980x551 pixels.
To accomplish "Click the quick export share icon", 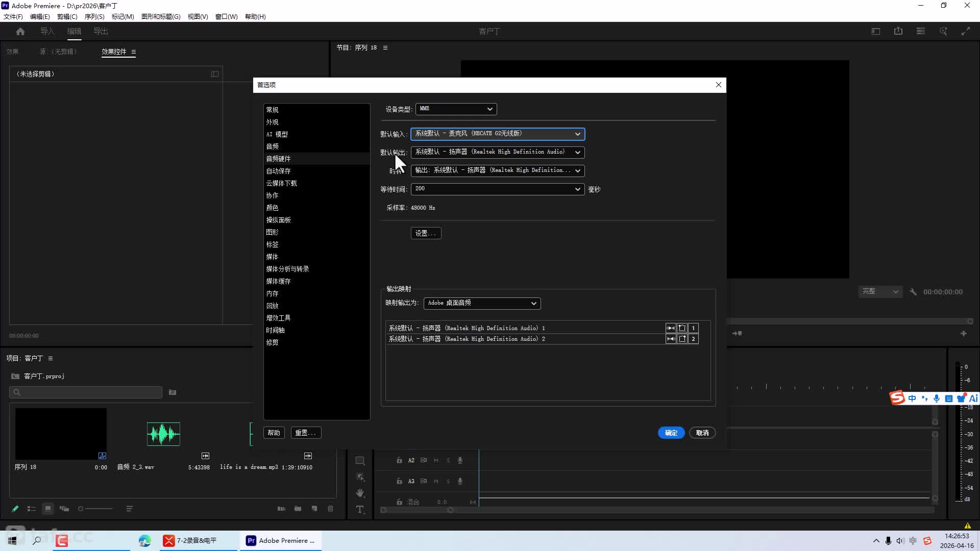I will point(898,31).
